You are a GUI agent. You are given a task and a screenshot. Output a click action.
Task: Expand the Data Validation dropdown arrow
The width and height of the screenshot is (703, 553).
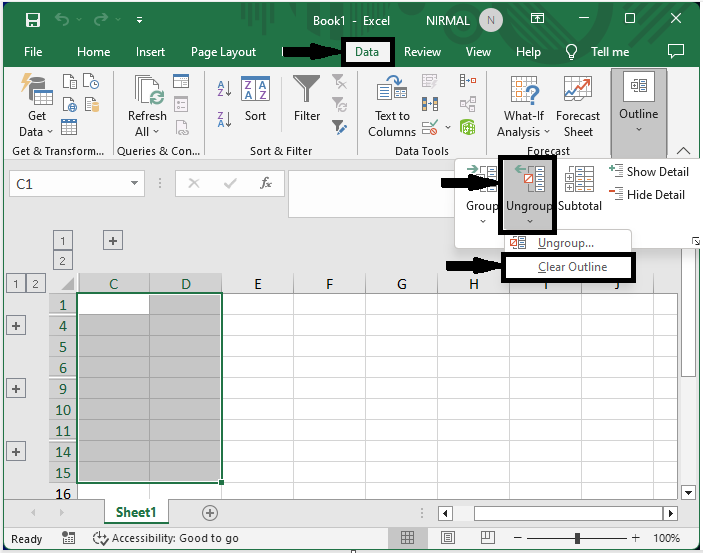[448, 128]
